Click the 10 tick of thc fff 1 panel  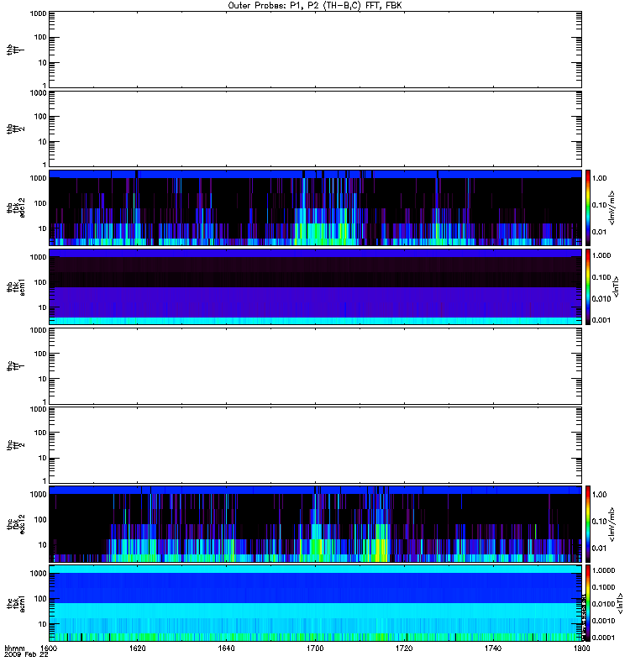point(42,380)
